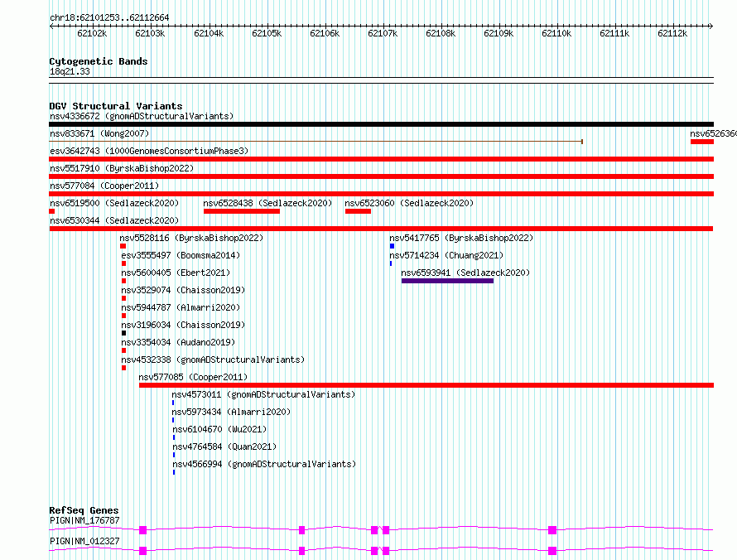Click the red block under nsv5600405

point(123,281)
